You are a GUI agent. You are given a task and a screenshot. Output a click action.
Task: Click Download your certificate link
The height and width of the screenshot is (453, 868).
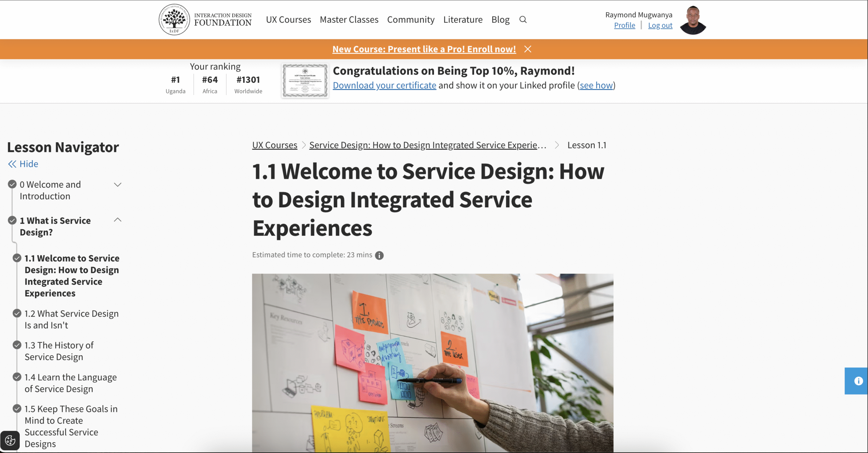384,85
